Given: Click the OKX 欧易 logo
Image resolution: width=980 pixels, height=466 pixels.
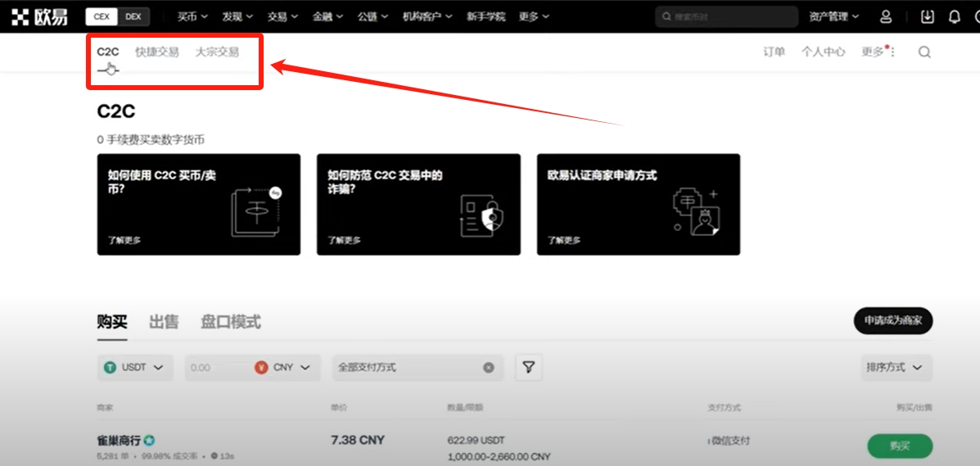Looking at the screenshot, I should pos(40,17).
